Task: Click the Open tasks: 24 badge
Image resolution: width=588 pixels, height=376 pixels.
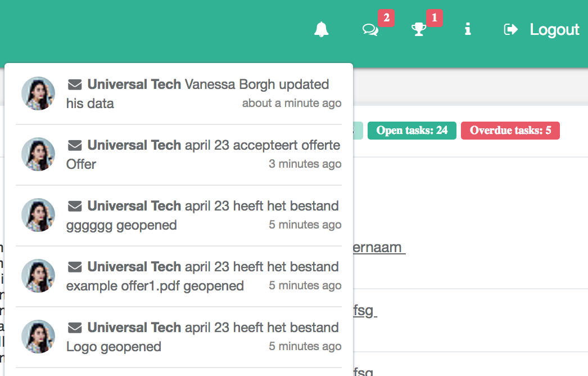Action: tap(412, 131)
